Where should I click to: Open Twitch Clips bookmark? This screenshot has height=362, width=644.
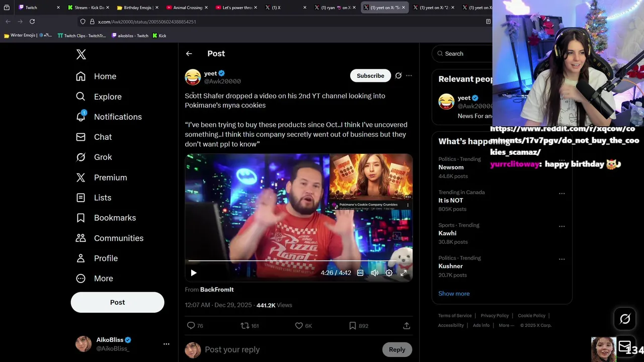82,36
